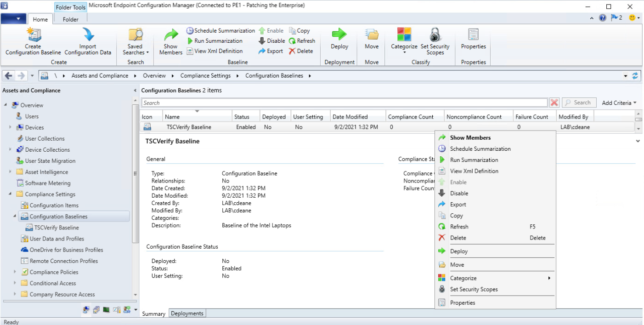Switch to the Summary bottom tab
Image resolution: width=644 pixels, height=325 pixels.
click(x=153, y=314)
